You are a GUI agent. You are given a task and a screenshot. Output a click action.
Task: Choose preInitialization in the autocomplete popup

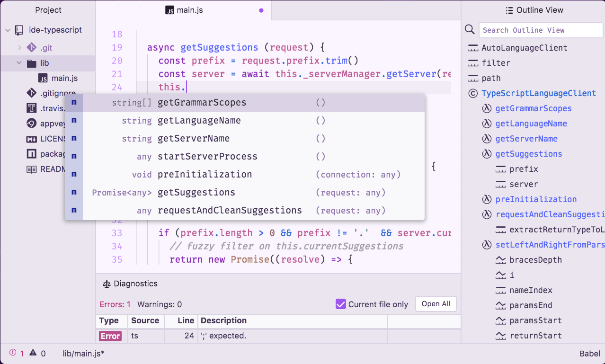(x=205, y=175)
